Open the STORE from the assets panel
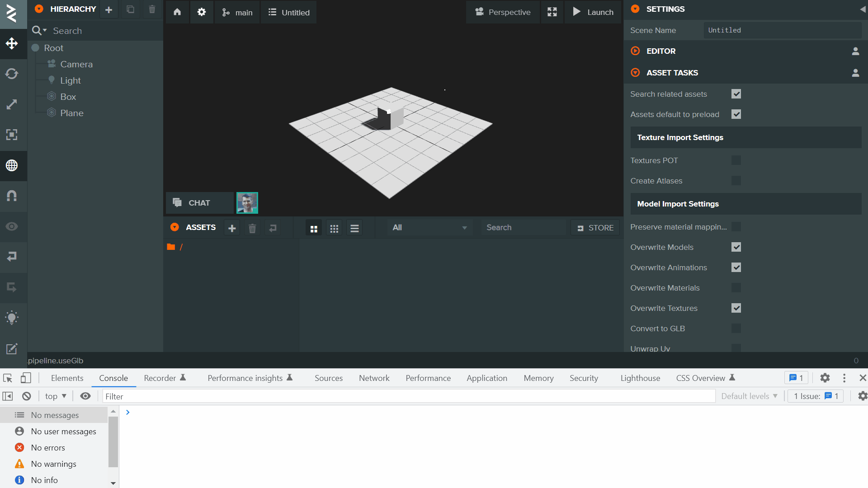 click(595, 227)
